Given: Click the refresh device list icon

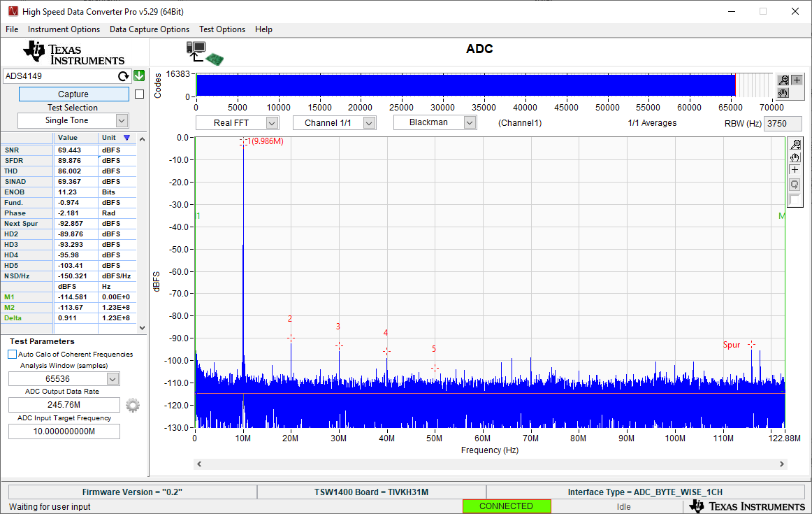Looking at the screenshot, I should pos(124,76).
